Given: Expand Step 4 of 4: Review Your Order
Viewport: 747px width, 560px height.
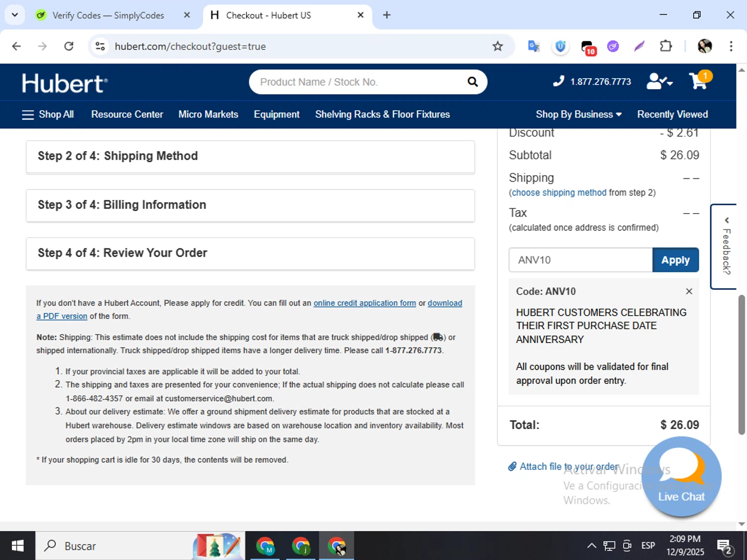Looking at the screenshot, I should pos(250,253).
